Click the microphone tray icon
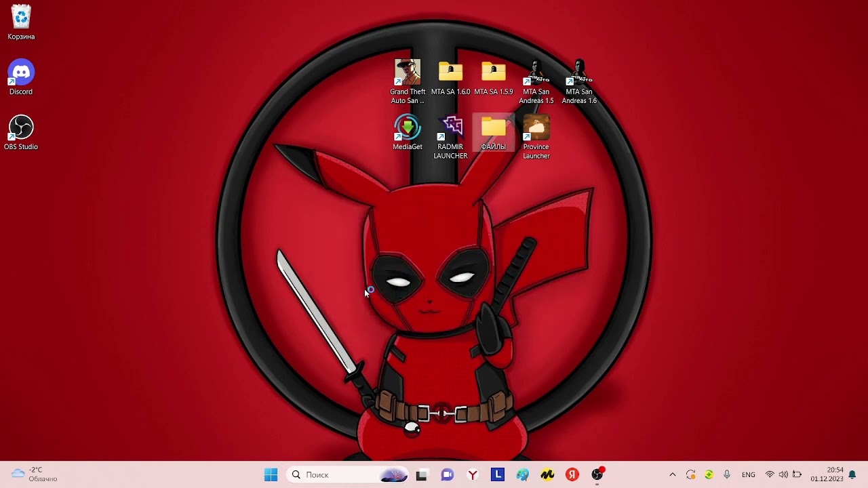868x488 pixels. 727,474
